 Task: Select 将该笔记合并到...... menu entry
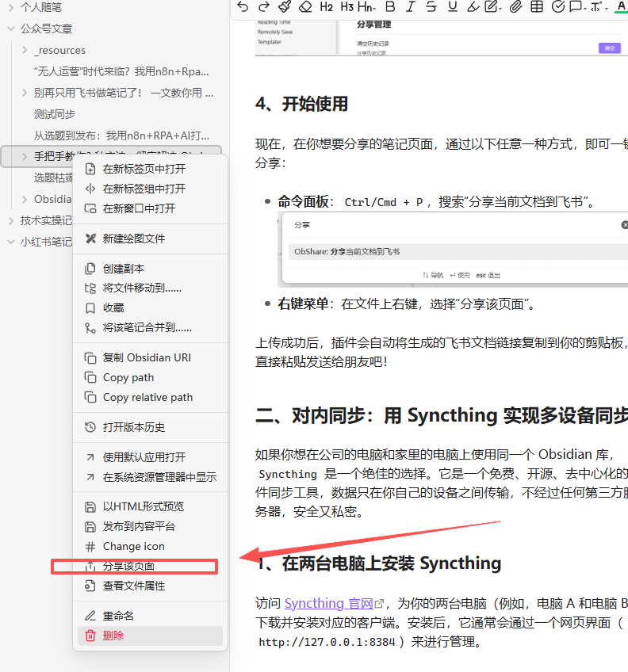coord(150,327)
